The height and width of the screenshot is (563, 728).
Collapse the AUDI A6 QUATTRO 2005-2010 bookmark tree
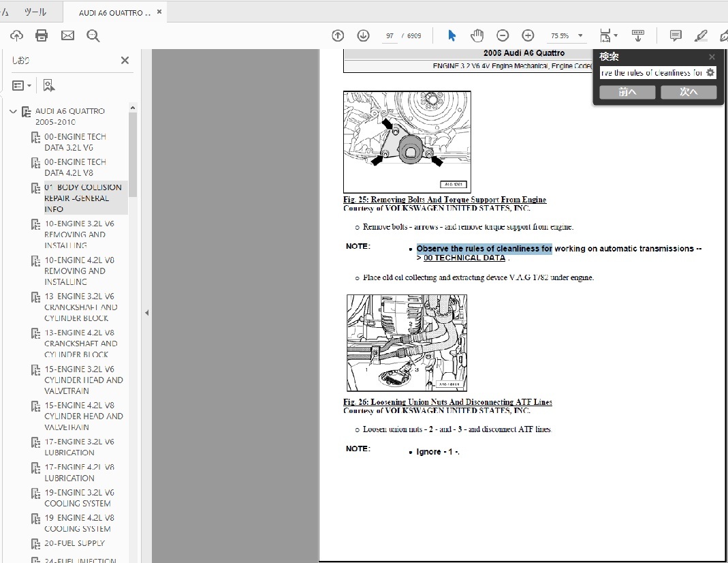pos(13,111)
